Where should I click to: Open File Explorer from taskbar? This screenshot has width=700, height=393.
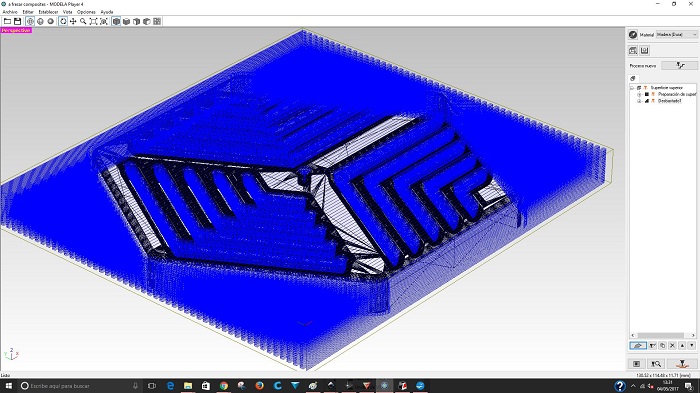point(188,386)
